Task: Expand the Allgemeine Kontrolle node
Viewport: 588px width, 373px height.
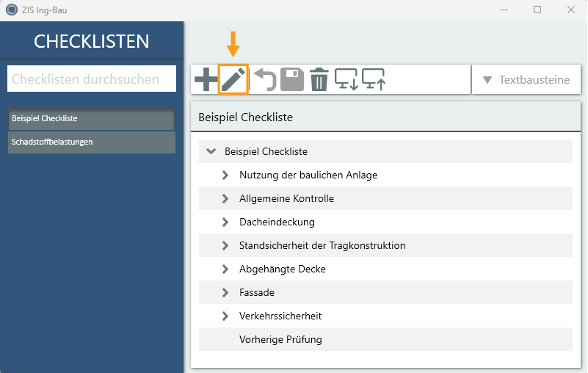Action: 225,198
